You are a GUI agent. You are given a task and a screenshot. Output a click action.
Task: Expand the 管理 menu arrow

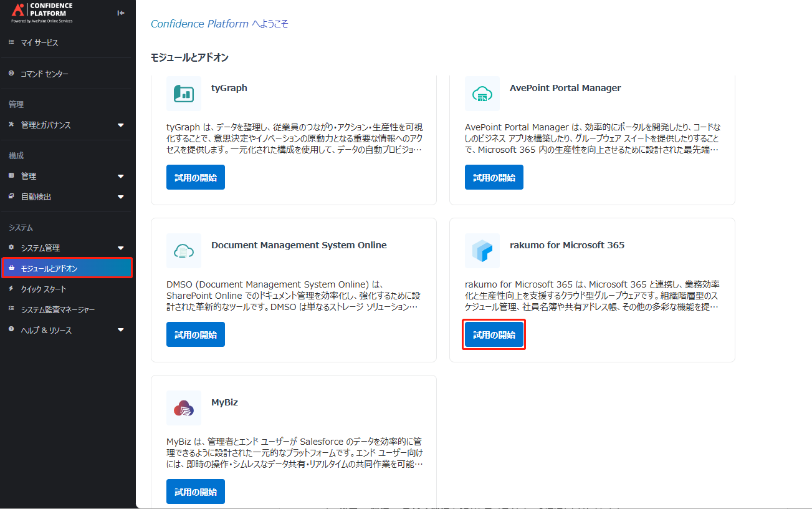coord(121,177)
